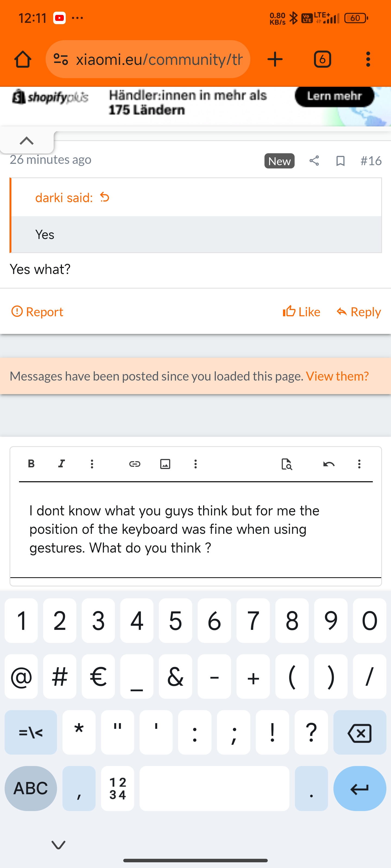This screenshot has height=868, width=391.
Task: Focus the reply text editor area
Action: click(196, 529)
